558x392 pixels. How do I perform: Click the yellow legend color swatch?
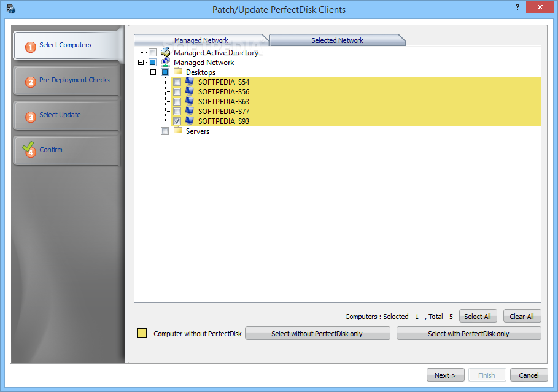142,333
